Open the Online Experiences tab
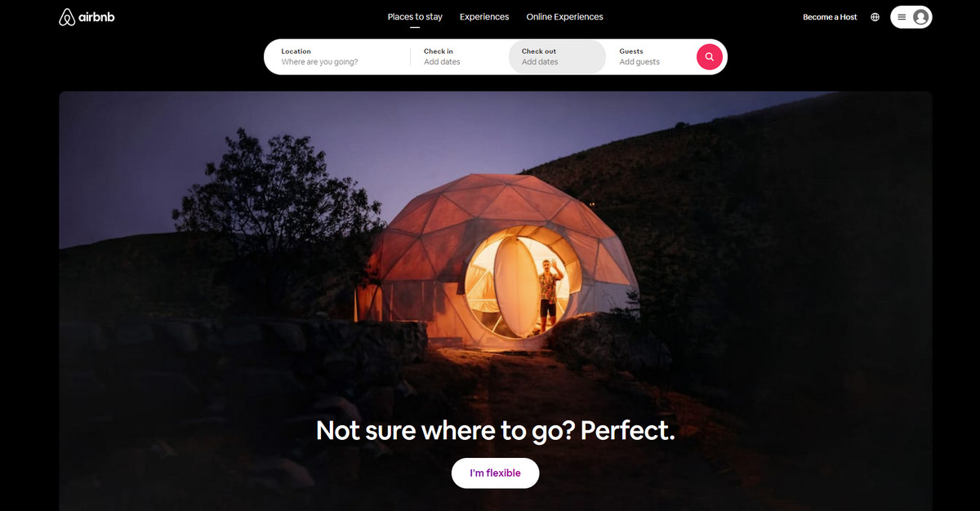 565,16
